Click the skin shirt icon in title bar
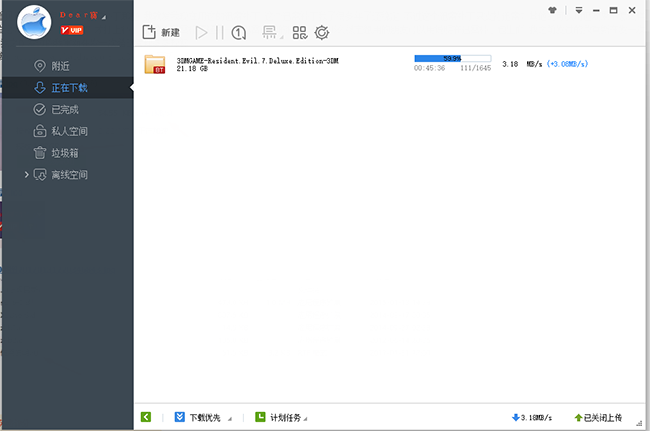 pos(551,10)
